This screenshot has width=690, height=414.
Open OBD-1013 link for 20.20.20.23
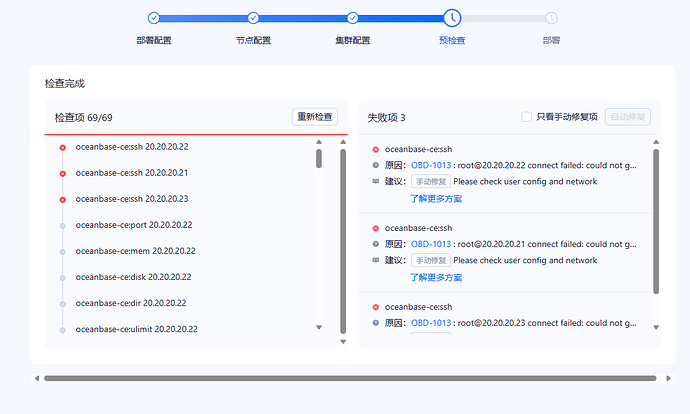[431, 323]
